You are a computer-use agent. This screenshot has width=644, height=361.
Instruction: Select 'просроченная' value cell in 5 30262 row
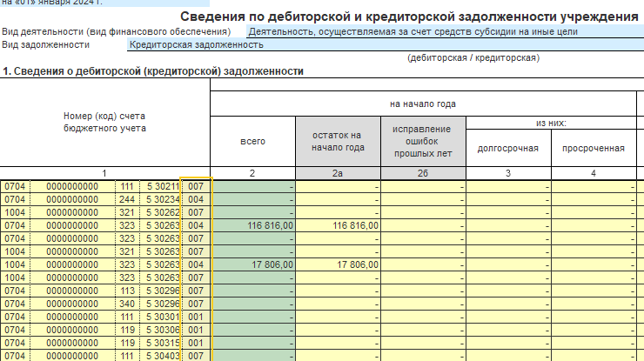tap(594, 213)
